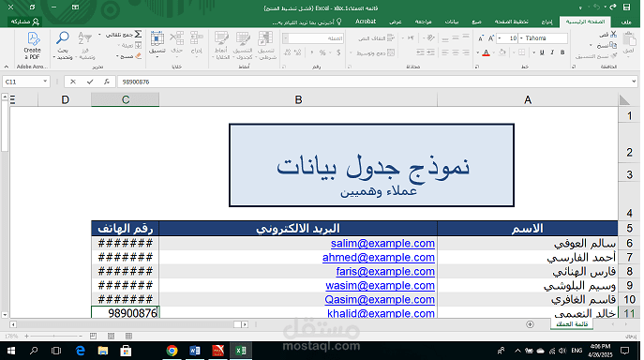Open the wasim@example.com email link

380,285
